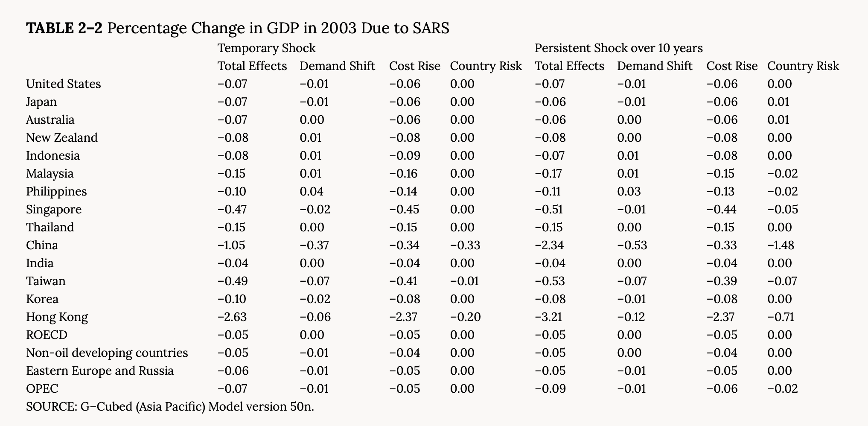Click Hong Kong's temporary total effect −2.63
Viewport: 868px width, 426px height.
(232, 317)
